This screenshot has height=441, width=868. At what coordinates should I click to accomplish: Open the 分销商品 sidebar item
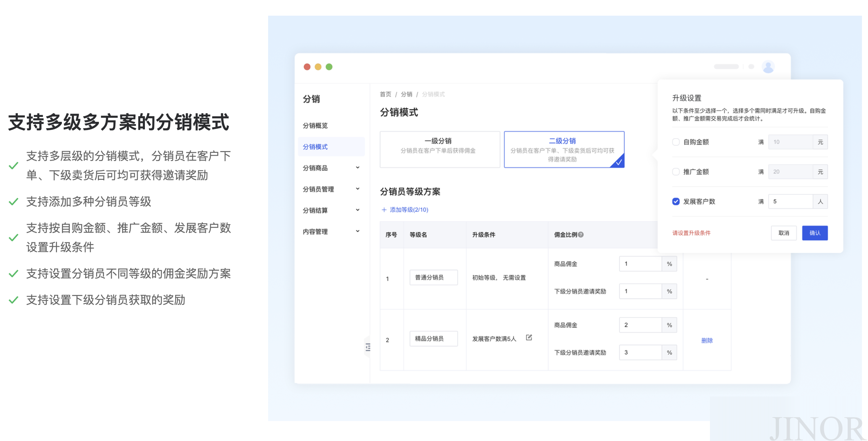[x=315, y=168]
